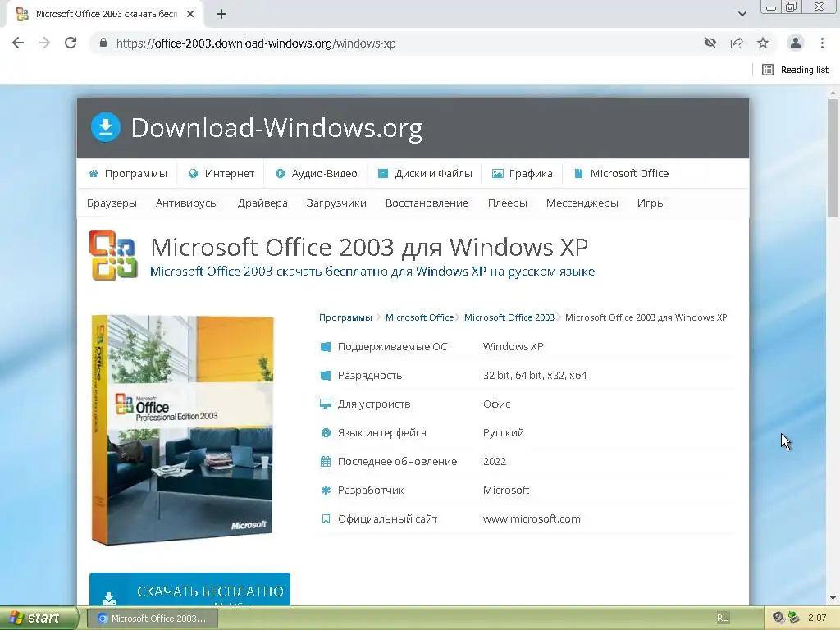
Task: Open the Плееры category link
Action: pos(507,203)
